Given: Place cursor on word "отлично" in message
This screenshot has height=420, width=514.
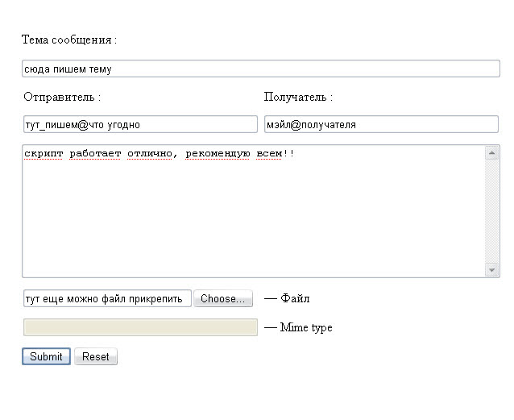Looking at the screenshot, I should tap(149, 153).
